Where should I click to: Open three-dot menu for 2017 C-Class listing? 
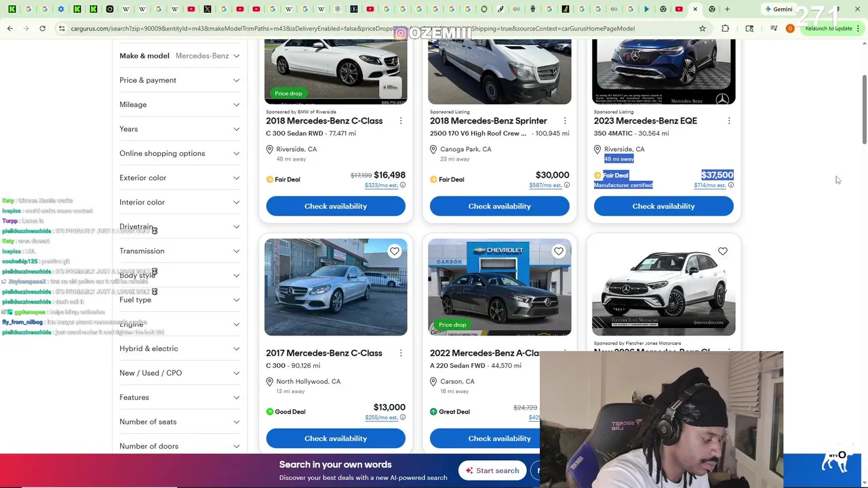pyautogui.click(x=401, y=353)
